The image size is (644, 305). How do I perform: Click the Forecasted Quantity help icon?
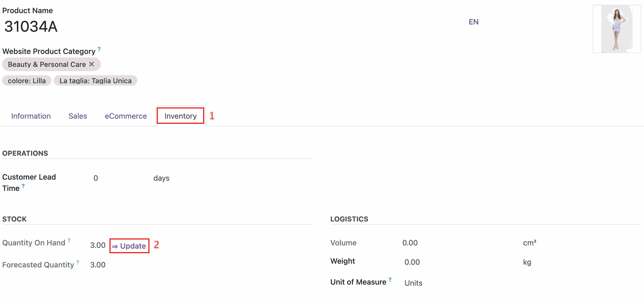(78, 262)
